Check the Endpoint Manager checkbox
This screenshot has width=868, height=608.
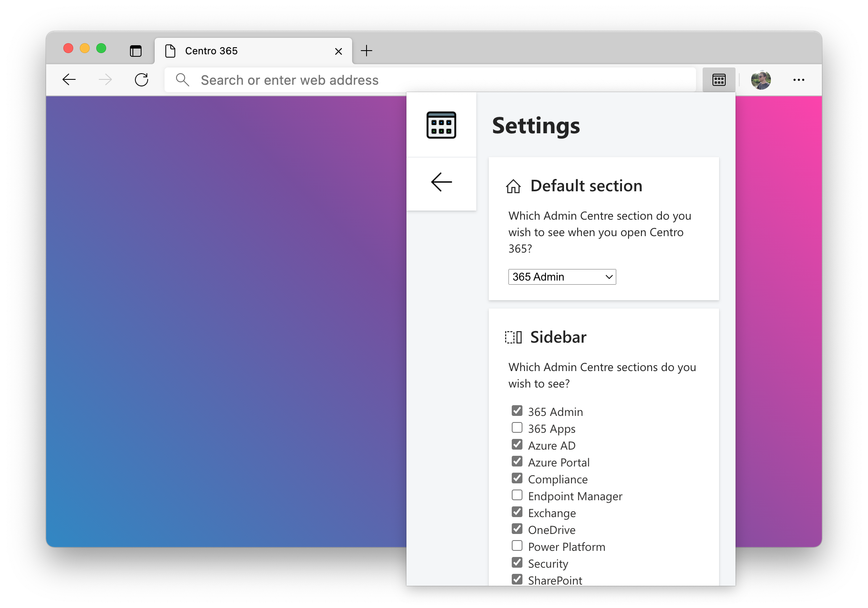(x=517, y=495)
